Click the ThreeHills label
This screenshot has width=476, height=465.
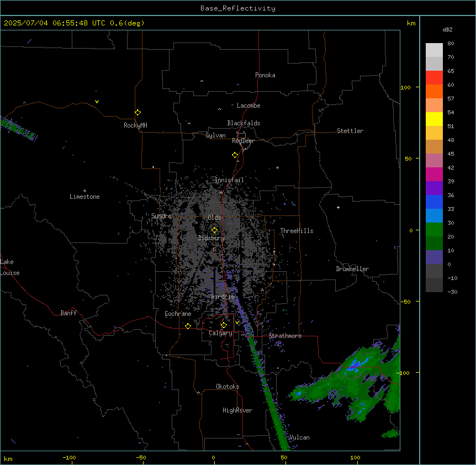pos(297,231)
